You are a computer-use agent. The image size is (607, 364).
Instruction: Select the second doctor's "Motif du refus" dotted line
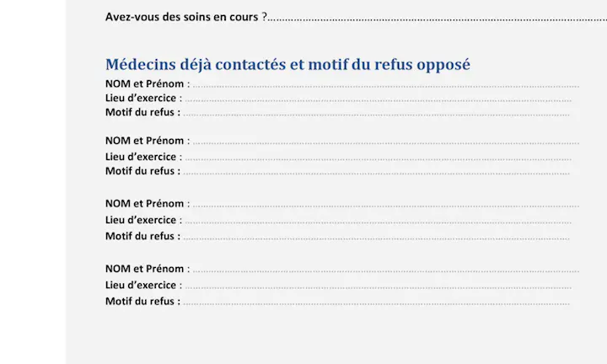pyautogui.click(x=376, y=172)
